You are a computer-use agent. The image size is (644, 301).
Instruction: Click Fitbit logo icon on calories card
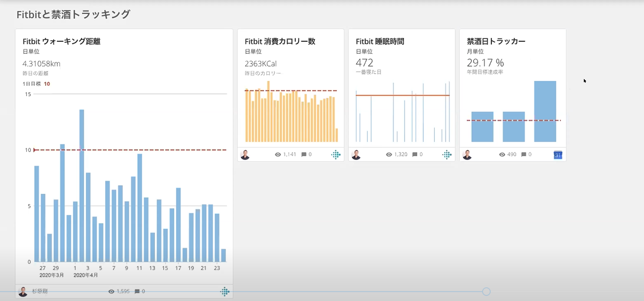pyautogui.click(x=336, y=155)
